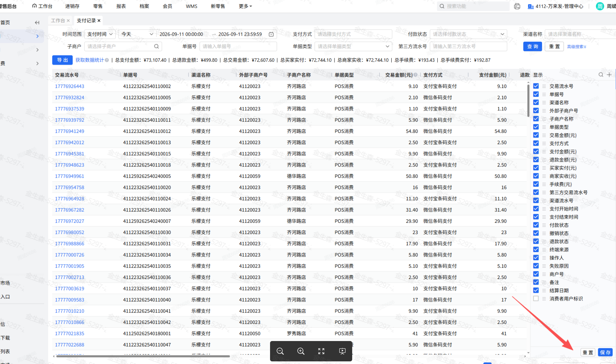Click the 查询 button
Screen dimensions: 616x364
[x=532, y=46]
